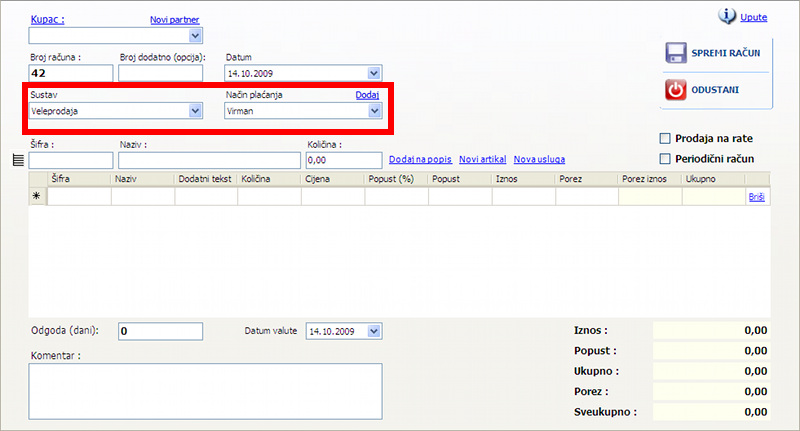Open the Datum date picker dropdown

pos(374,73)
